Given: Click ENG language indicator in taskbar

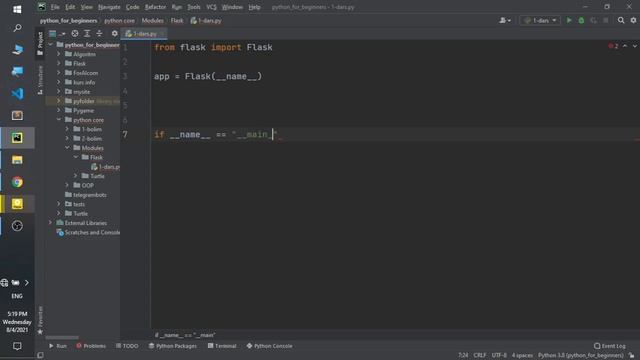Looking at the screenshot, I should coord(17,296).
